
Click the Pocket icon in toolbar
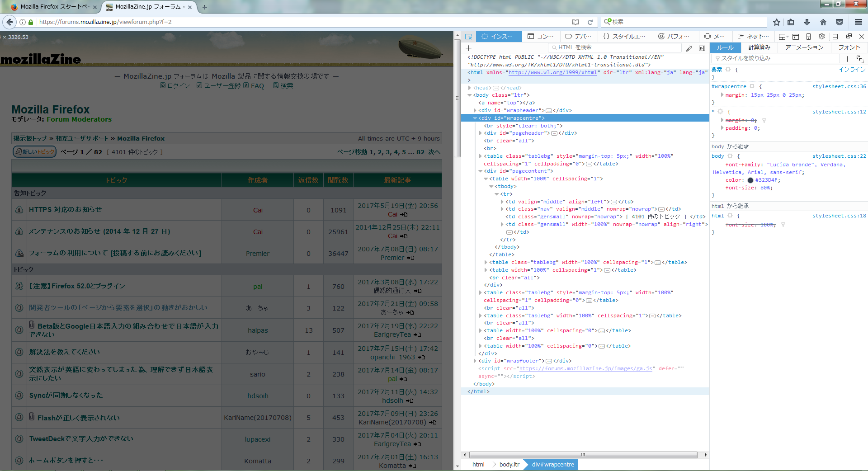click(840, 22)
